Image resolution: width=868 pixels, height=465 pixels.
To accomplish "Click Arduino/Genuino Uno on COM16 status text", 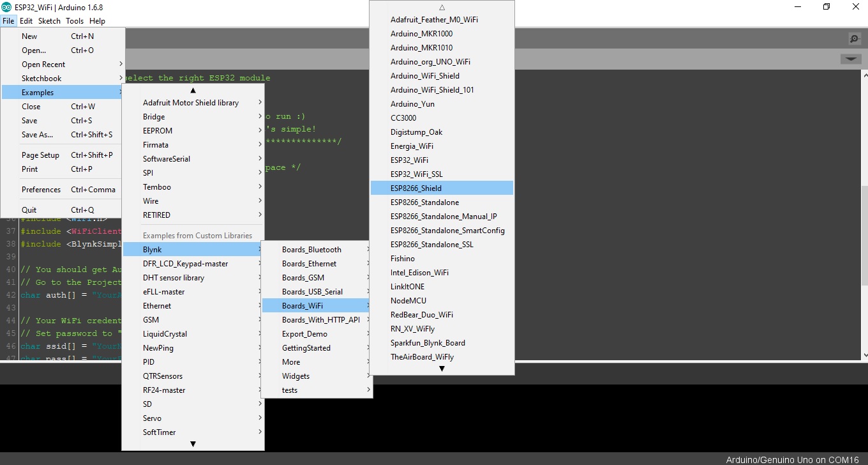I will coord(792,460).
